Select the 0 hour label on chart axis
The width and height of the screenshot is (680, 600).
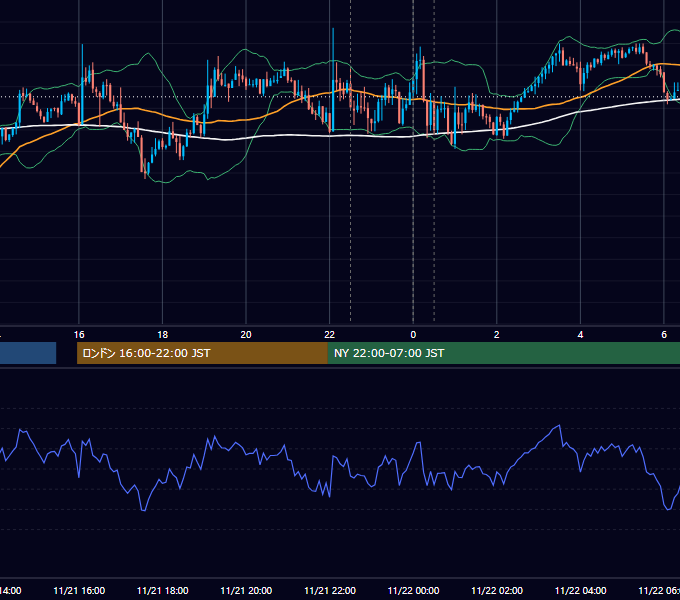click(413, 335)
